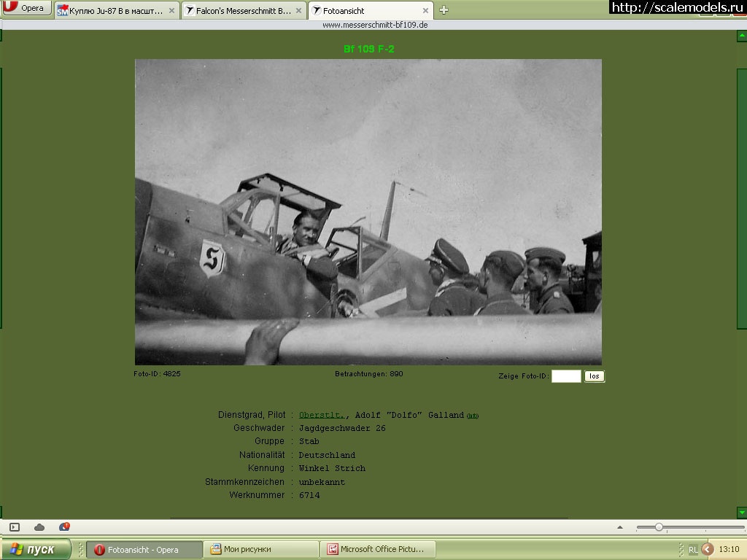Image resolution: width=747 pixels, height=560 pixels.
Task: Open the Opera main menu button
Action: click(26, 9)
